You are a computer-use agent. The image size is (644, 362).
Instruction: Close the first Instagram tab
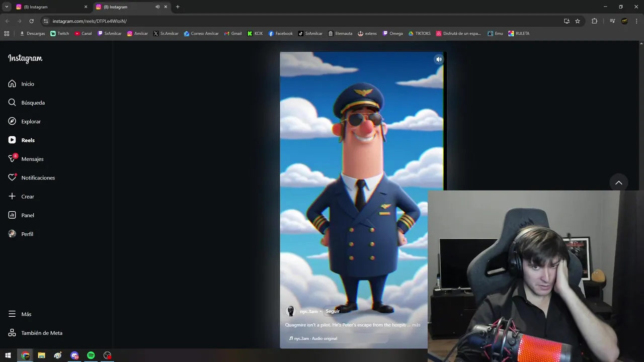tap(86, 7)
